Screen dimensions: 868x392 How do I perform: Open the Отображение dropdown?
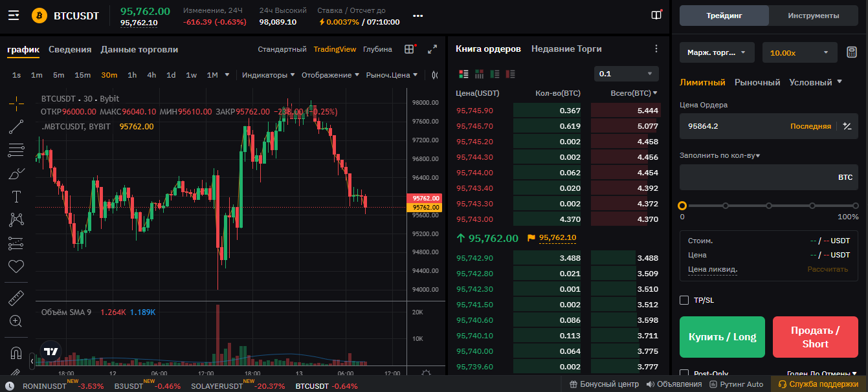click(x=331, y=75)
